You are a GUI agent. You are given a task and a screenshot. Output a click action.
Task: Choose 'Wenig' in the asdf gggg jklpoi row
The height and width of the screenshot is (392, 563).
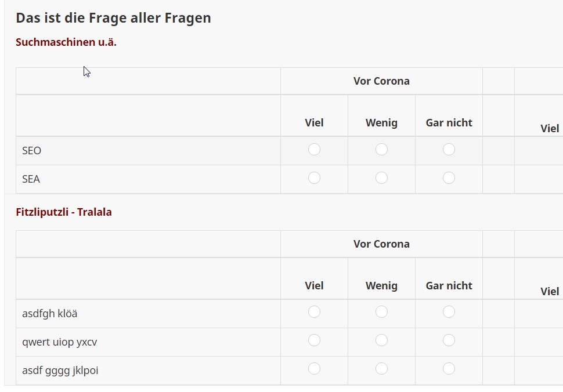coord(381,369)
